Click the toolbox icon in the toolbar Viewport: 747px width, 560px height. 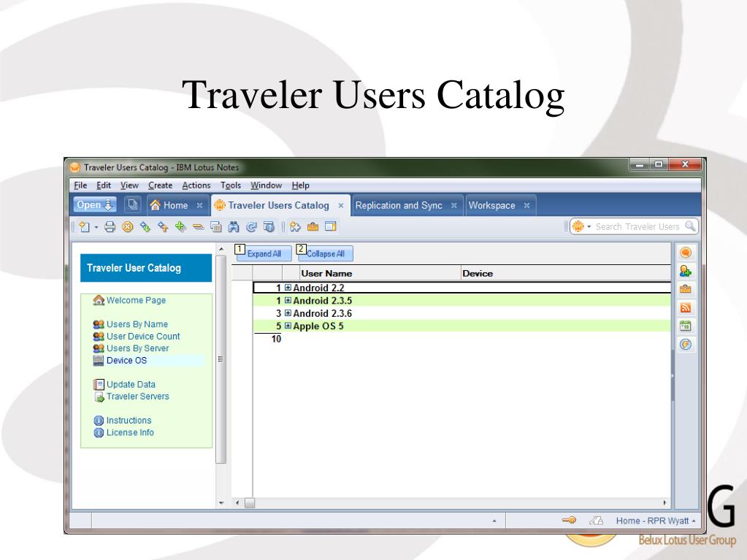[x=313, y=227]
